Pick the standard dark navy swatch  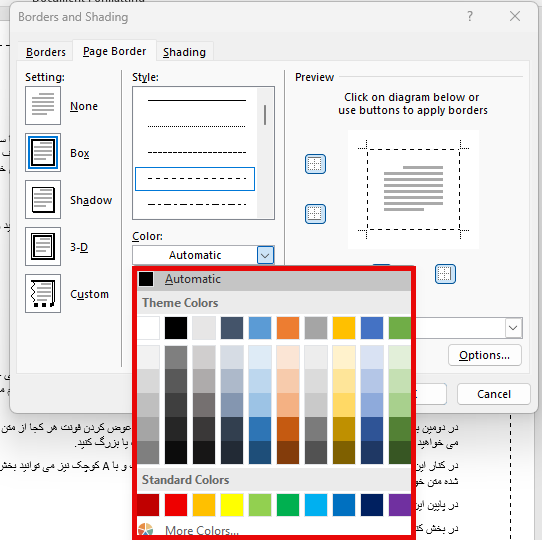pyautogui.click(x=372, y=505)
